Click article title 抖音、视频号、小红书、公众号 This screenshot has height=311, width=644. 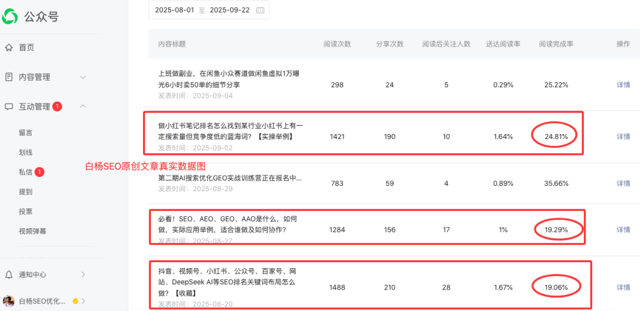click(x=227, y=282)
